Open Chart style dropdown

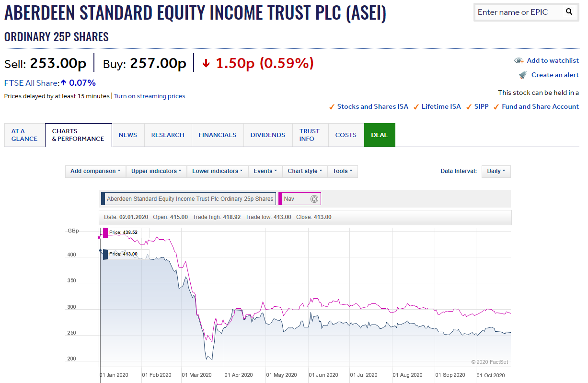305,171
